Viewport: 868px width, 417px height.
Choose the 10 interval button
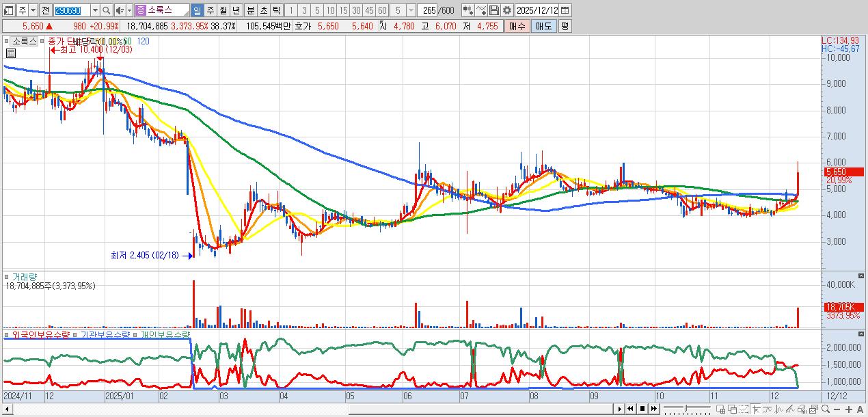[330, 10]
